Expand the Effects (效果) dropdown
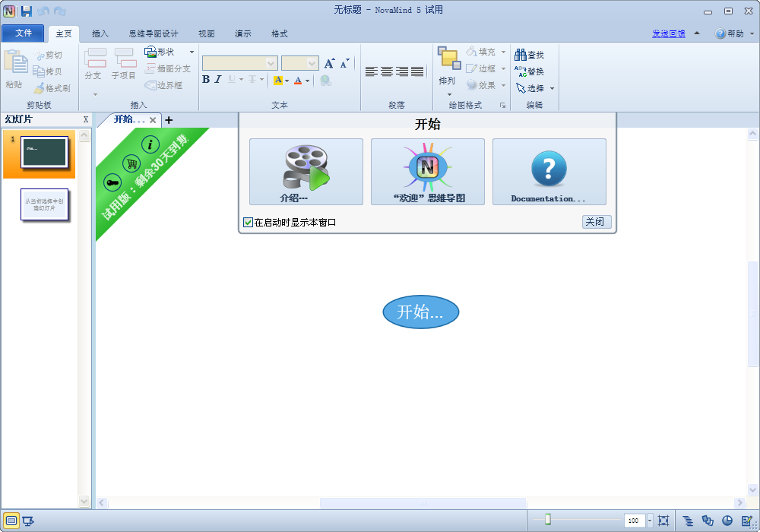 pyautogui.click(x=504, y=86)
